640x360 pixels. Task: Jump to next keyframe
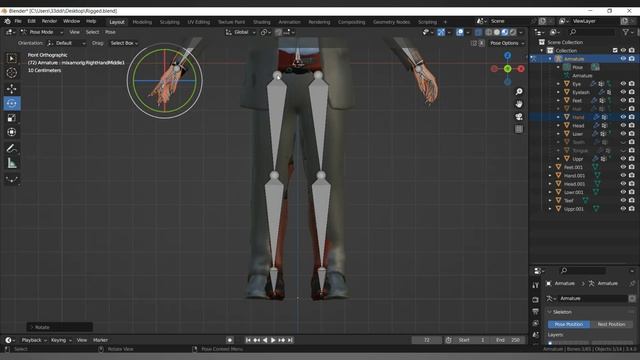coord(282,340)
